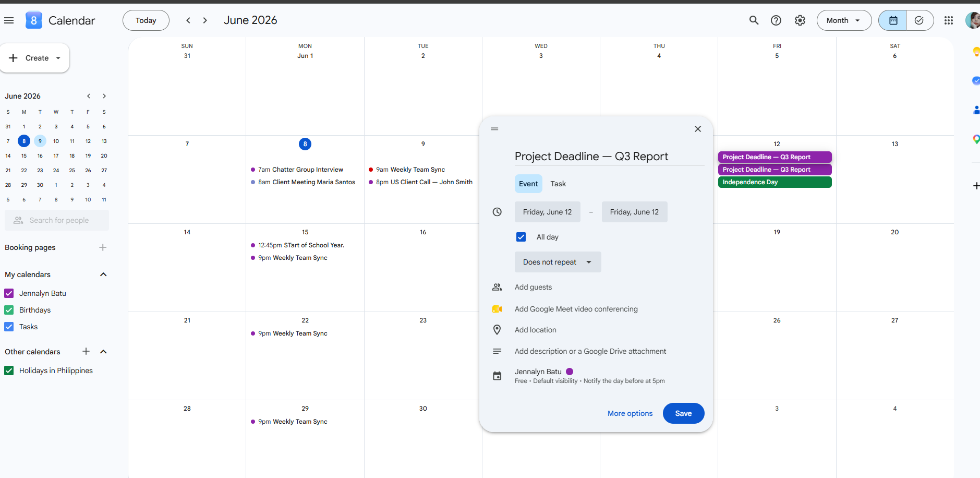Toggle Holidays in Philippines checkbox

tap(9, 371)
